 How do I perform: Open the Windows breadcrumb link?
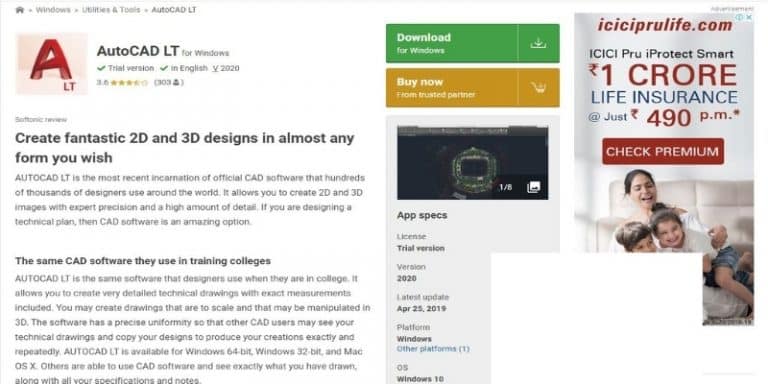53,10
